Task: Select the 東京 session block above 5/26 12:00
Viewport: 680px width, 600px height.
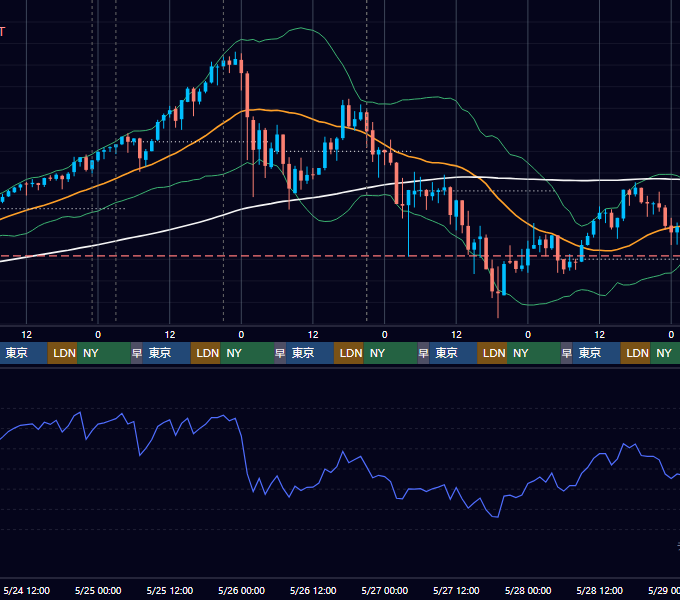Action: point(310,353)
